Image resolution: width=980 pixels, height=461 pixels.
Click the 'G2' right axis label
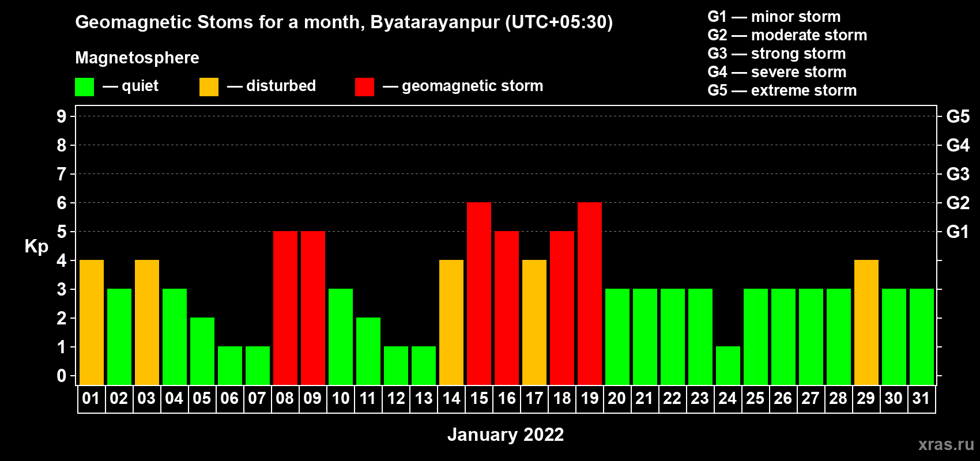tap(958, 203)
